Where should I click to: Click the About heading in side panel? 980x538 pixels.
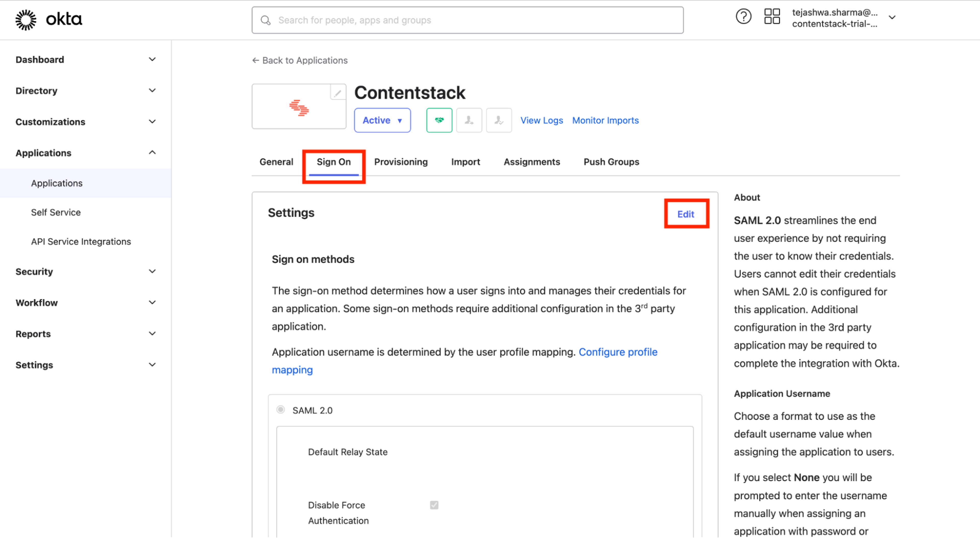pyautogui.click(x=747, y=197)
